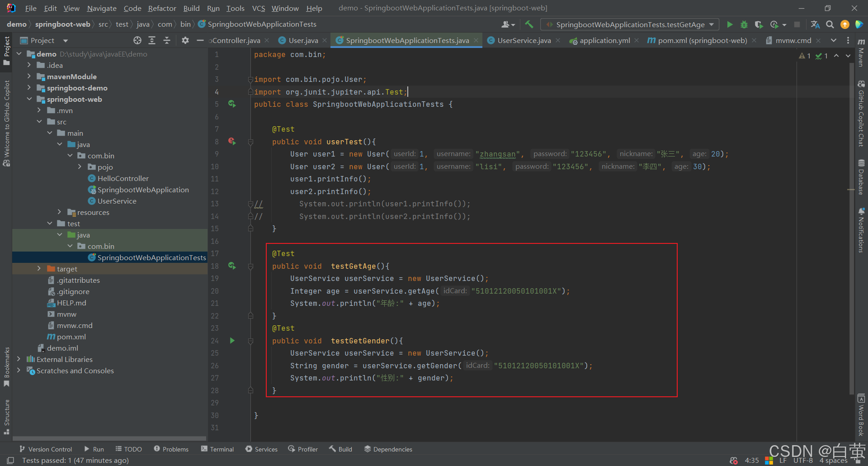Screen dimensions: 868x466
Task: Switch to the UserService.java tab
Action: (524, 40)
